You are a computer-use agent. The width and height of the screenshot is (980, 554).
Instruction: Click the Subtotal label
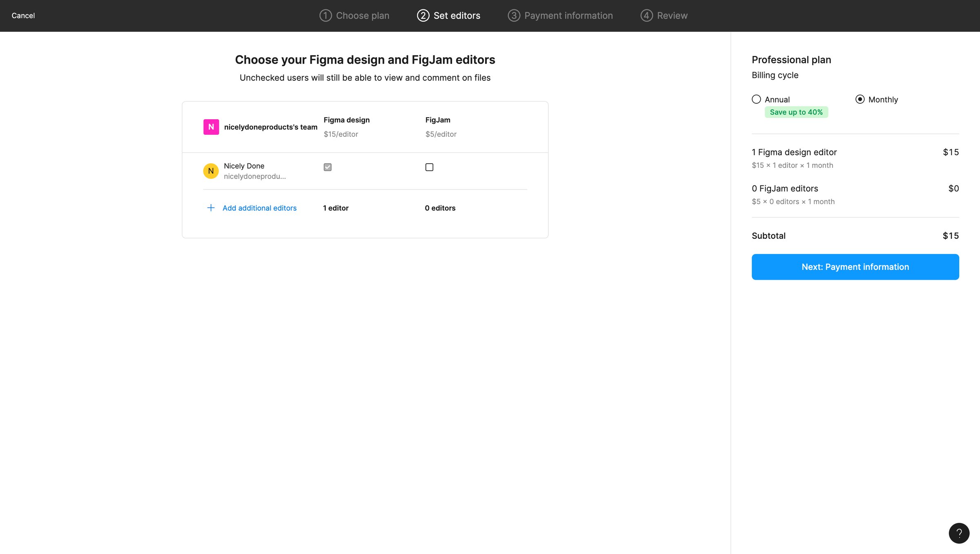click(x=768, y=236)
